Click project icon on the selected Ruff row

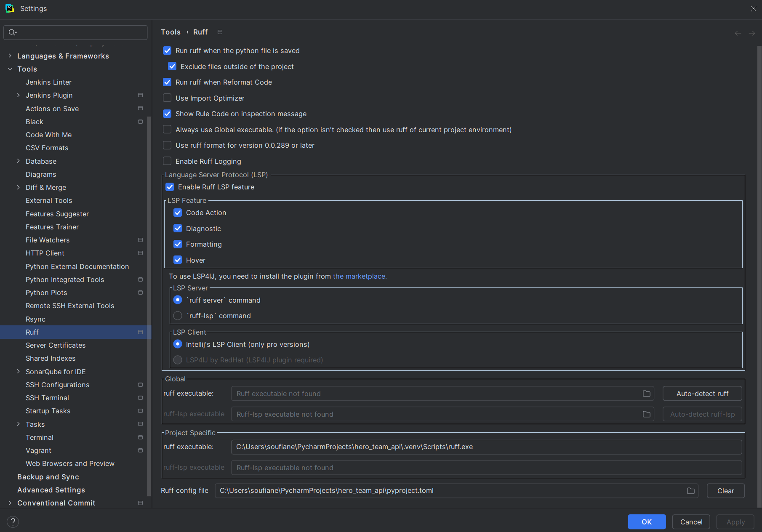pyautogui.click(x=140, y=332)
